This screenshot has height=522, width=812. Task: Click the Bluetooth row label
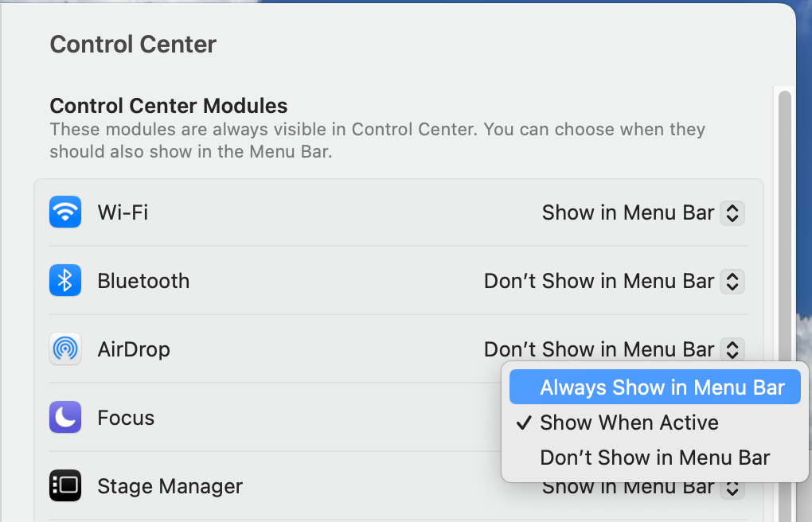click(x=143, y=281)
